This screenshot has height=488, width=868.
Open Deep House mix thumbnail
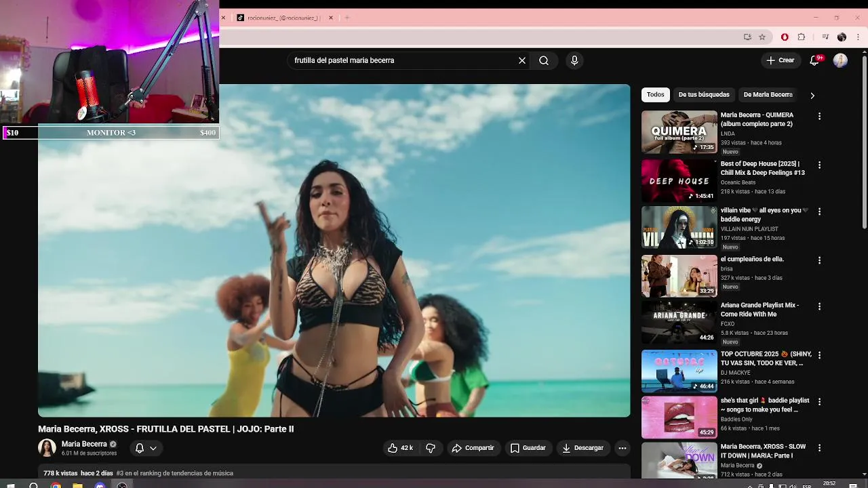click(x=679, y=181)
